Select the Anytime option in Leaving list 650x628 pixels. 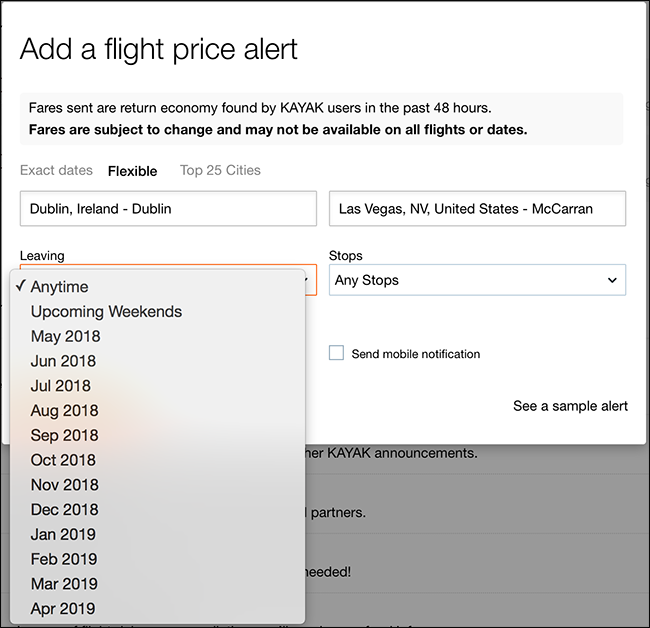click(x=60, y=287)
